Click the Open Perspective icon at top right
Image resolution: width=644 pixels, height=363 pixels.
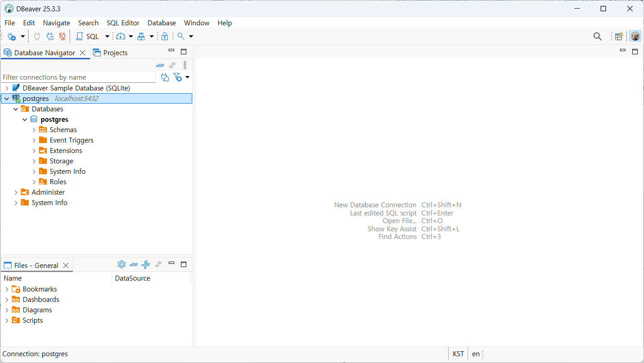click(619, 37)
